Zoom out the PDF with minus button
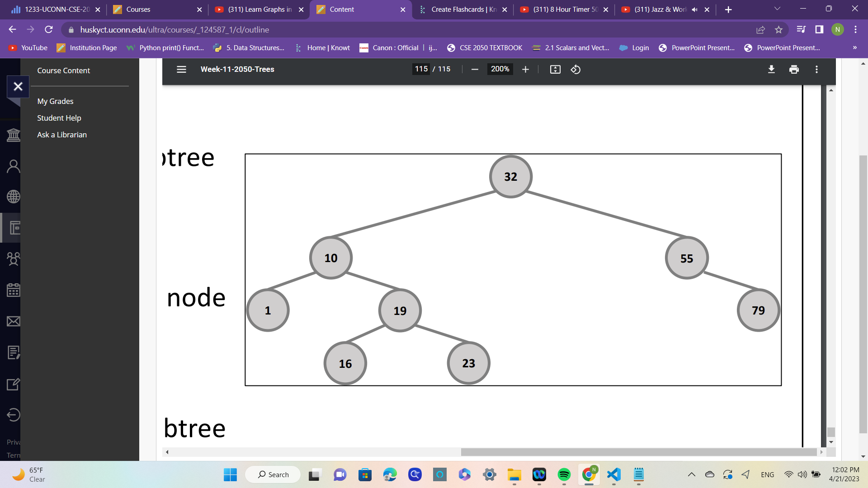 pyautogui.click(x=475, y=69)
